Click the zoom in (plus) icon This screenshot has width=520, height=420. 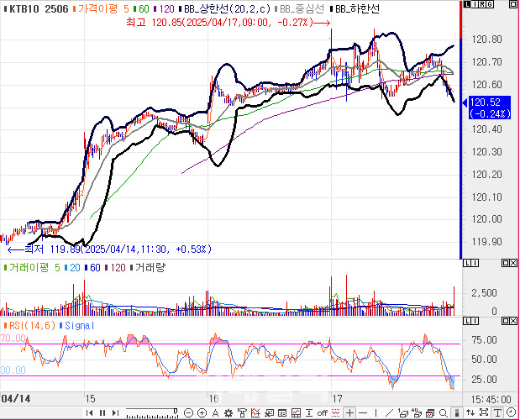pyautogui.click(x=202, y=412)
